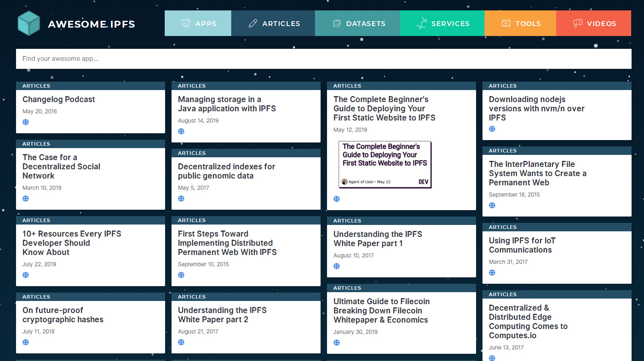Click the 'August 21, 2017' date
The height and width of the screenshot is (361, 644).
pyautogui.click(x=198, y=331)
